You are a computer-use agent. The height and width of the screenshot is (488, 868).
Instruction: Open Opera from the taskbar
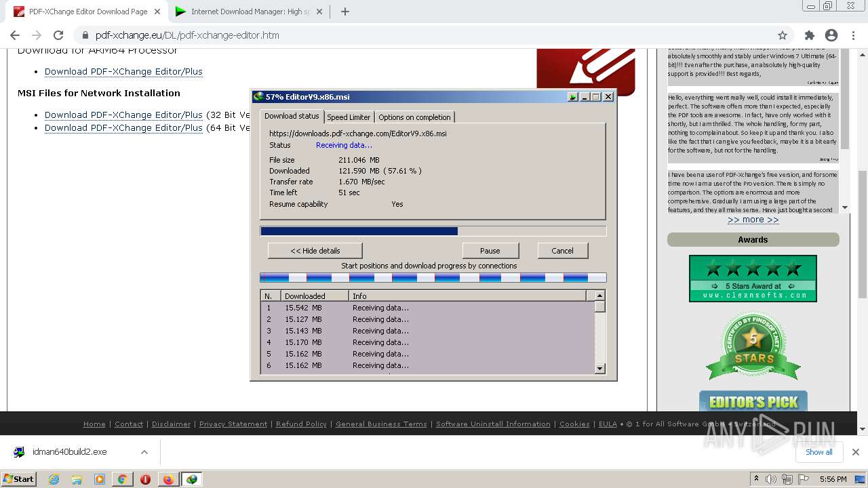[x=145, y=479]
